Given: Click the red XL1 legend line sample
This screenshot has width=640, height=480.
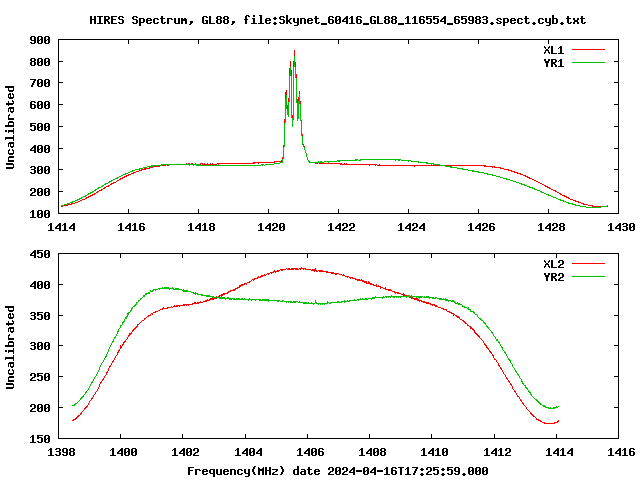Looking at the screenshot, I should tap(588, 50).
